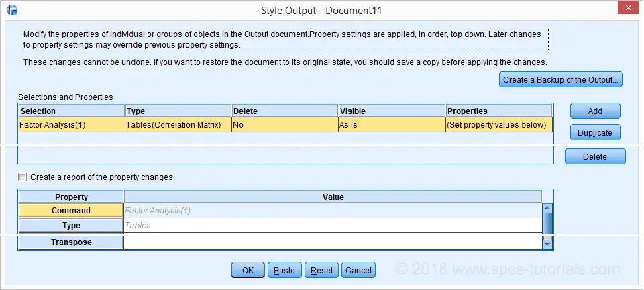Confirm with the OK button
644x290 pixels.
click(248, 271)
